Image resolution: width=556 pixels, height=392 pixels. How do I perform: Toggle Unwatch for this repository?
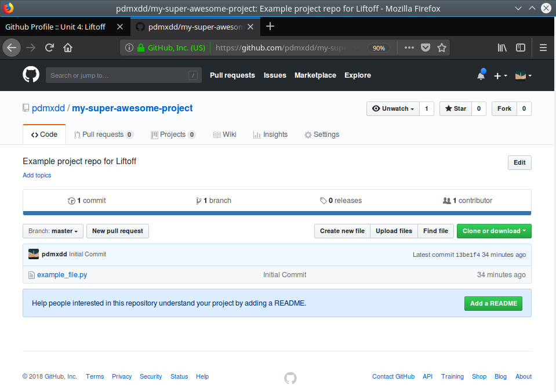pyautogui.click(x=393, y=108)
